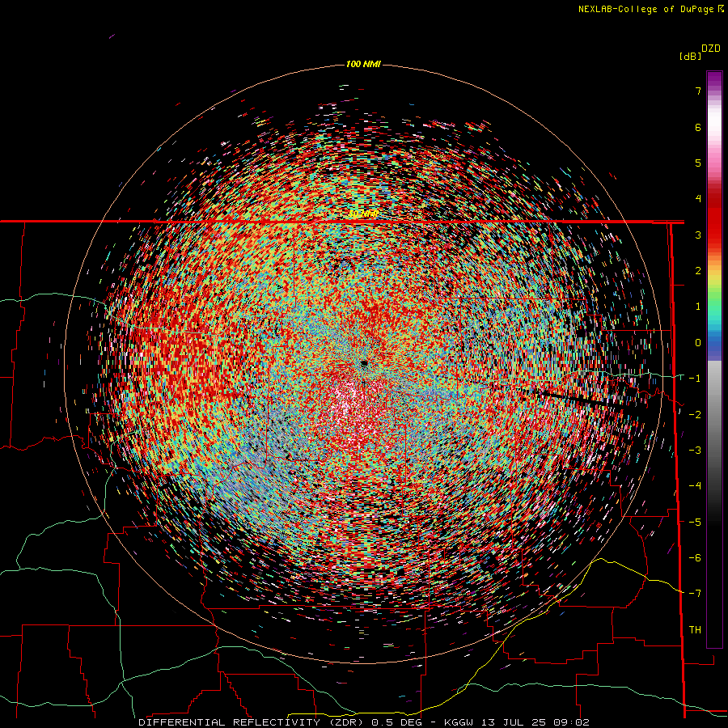Screen dimensions: 728x728
Task: Click the DZD product label above colorbar
Action: (711, 49)
